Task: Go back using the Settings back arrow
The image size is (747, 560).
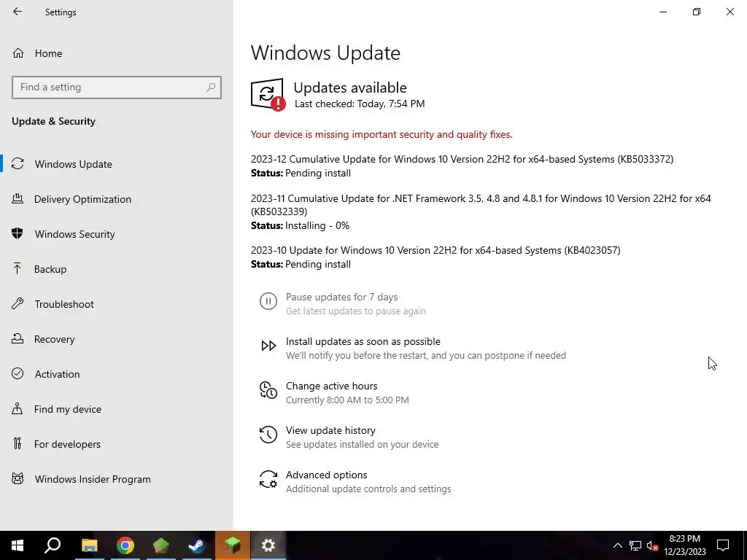Action: pos(18,12)
